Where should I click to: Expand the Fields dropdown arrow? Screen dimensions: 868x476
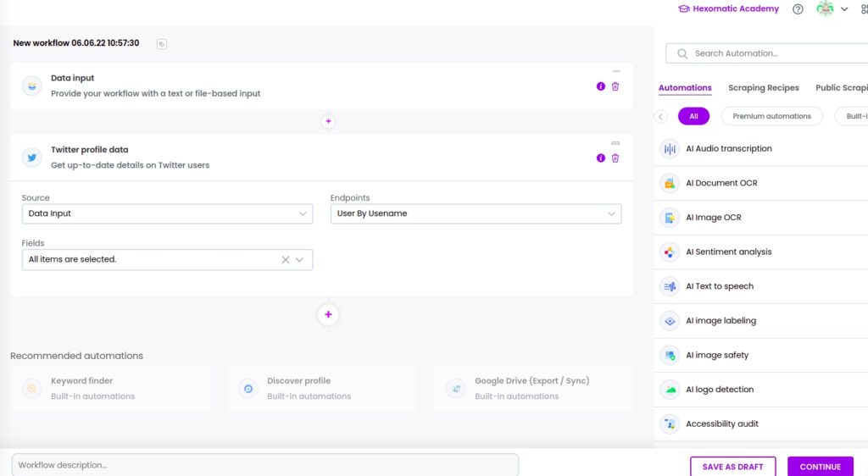click(x=299, y=260)
